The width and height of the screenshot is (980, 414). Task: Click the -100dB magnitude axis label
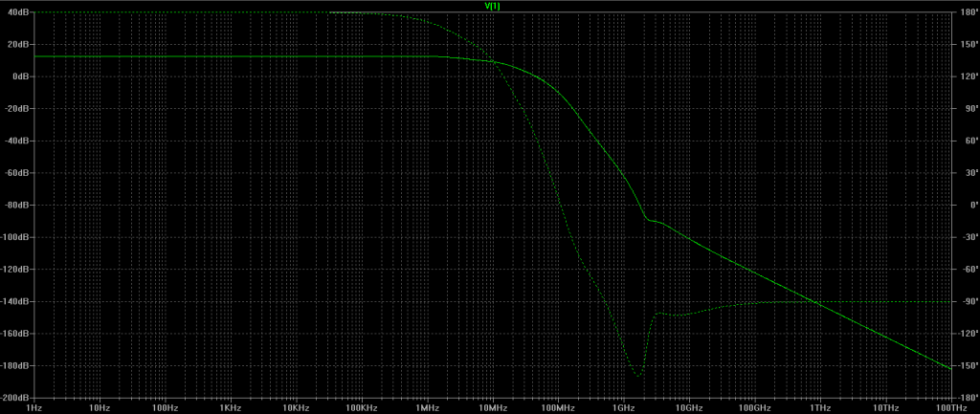click(x=15, y=237)
